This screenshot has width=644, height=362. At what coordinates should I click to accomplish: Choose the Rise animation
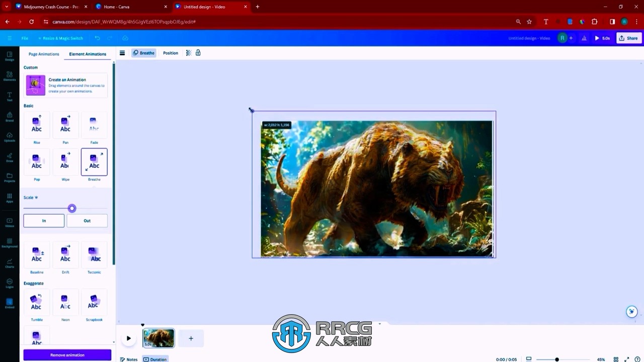37,128
